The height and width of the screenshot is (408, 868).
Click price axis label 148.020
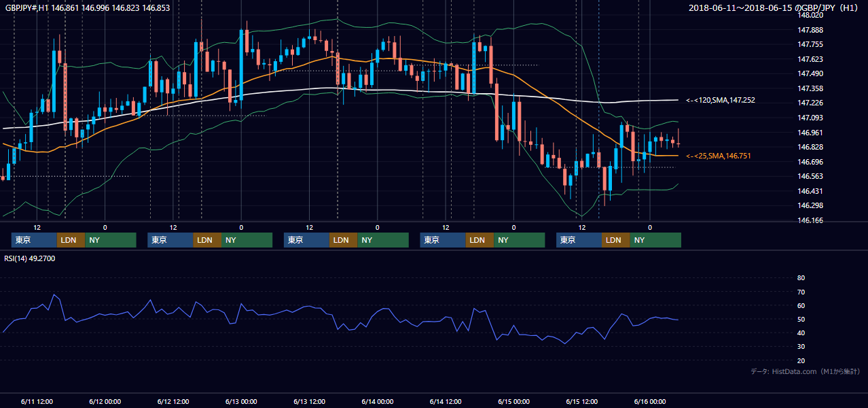tap(810, 15)
